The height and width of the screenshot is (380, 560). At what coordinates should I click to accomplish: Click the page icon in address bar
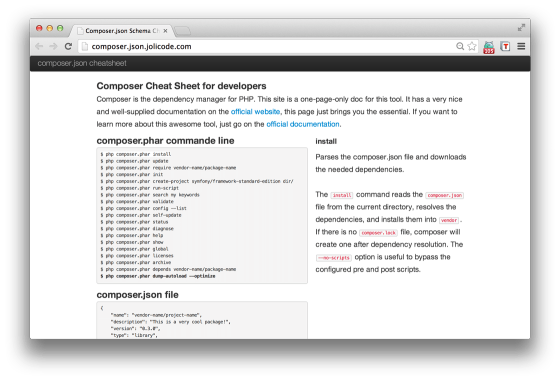(x=85, y=46)
